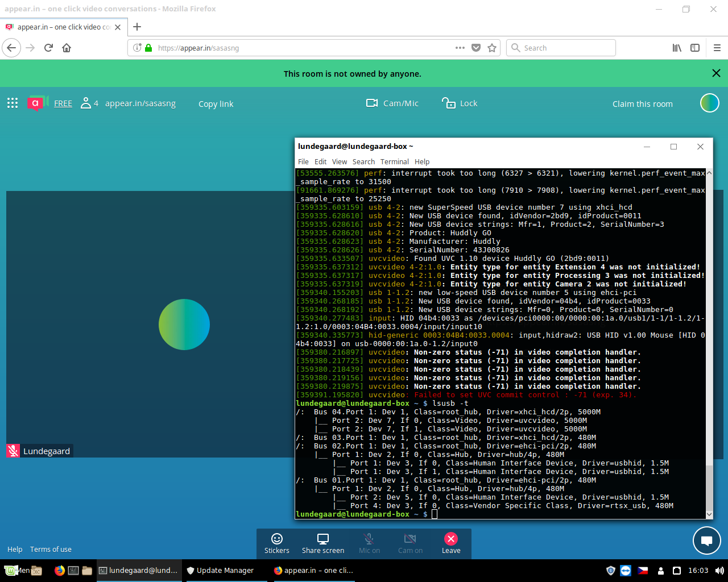Launch Terminal from panel launcher
Viewport: 728px width, 582px height.
[73, 570]
